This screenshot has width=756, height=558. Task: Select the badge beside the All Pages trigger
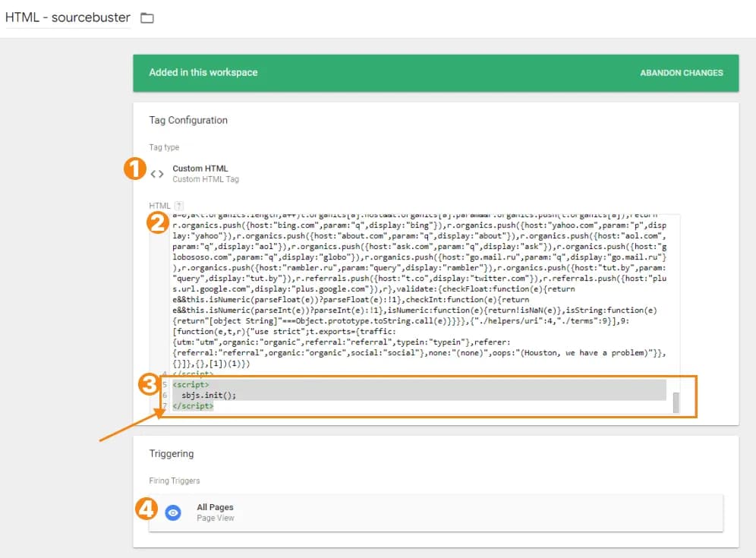click(145, 509)
